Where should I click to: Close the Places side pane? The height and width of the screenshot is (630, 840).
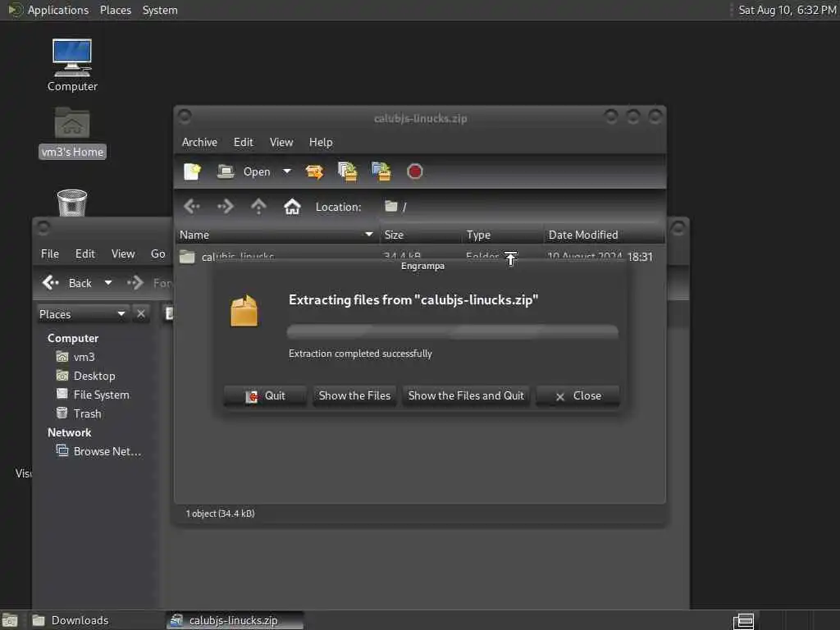click(x=141, y=314)
